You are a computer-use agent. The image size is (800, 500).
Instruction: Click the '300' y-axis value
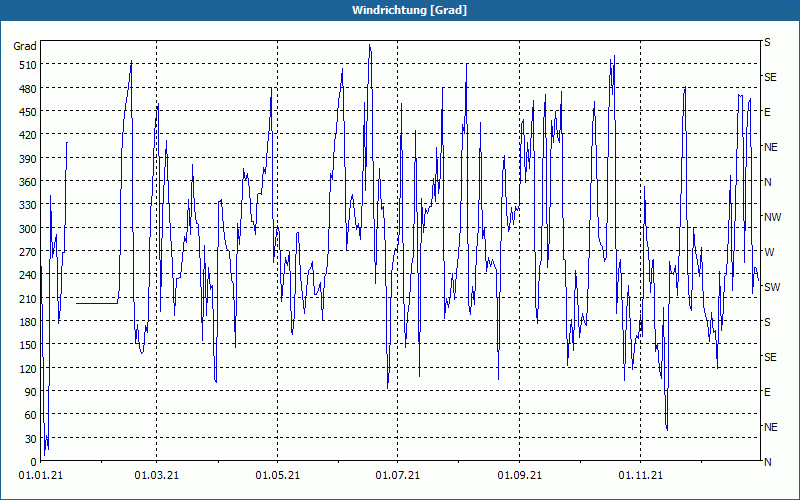28,229
